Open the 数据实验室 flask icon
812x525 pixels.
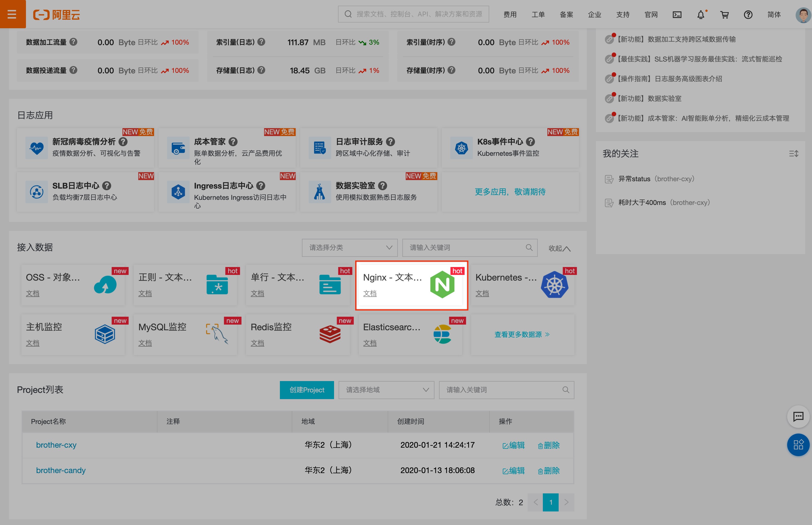pos(320,192)
